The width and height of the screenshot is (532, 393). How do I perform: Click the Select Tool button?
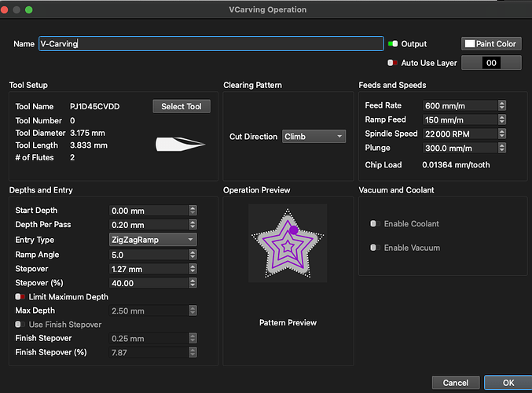pos(182,106)
